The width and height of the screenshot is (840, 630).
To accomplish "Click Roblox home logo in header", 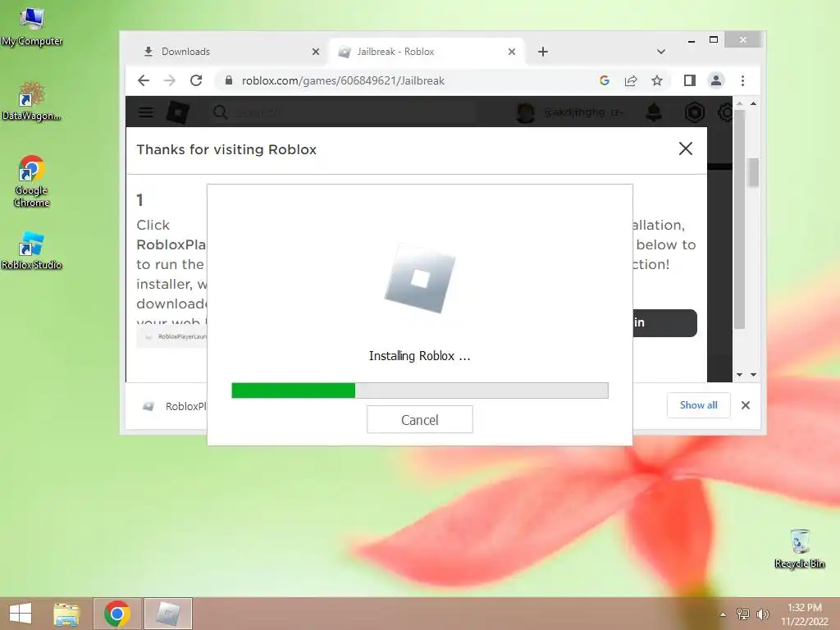I will click(178, 112).
